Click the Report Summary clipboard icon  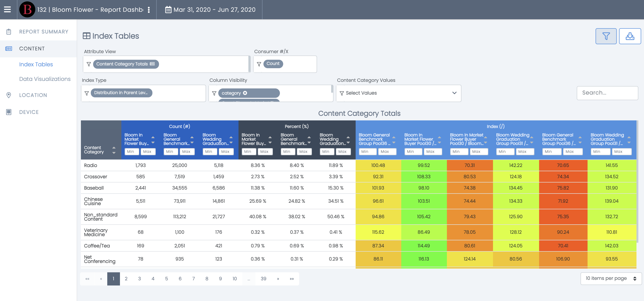coord(9,32)
